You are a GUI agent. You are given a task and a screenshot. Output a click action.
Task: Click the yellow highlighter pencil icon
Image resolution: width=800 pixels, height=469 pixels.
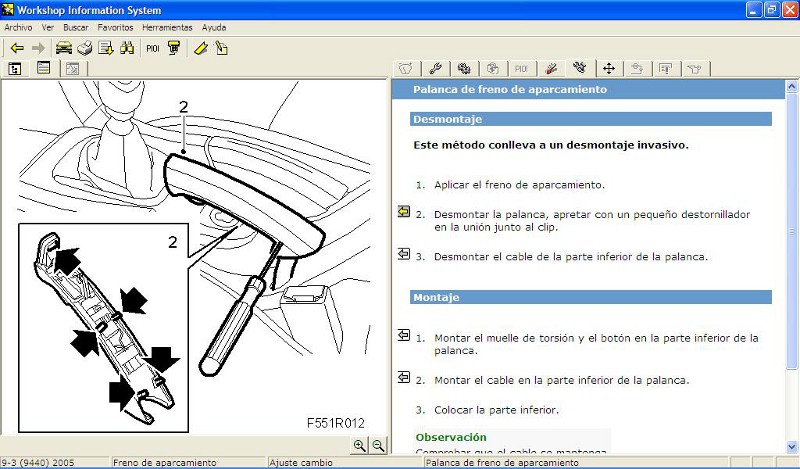(200, 48)
